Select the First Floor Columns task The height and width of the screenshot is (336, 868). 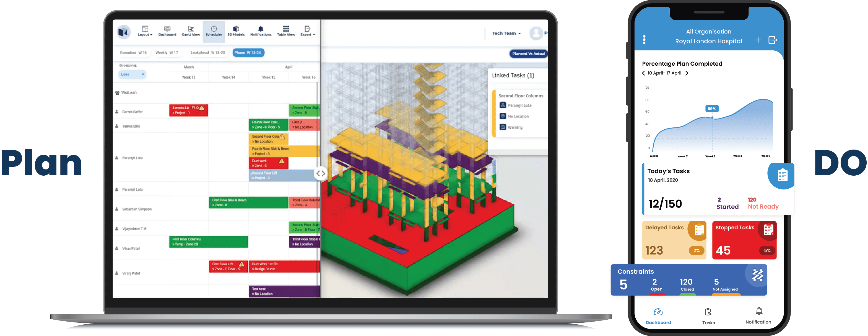[x=209, y=242]
